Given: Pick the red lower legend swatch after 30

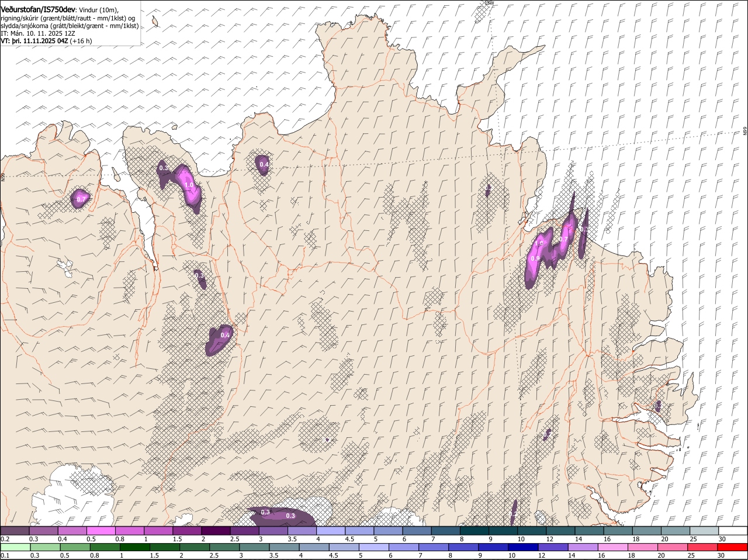Looking at the screenshot, I should (733, 547).
